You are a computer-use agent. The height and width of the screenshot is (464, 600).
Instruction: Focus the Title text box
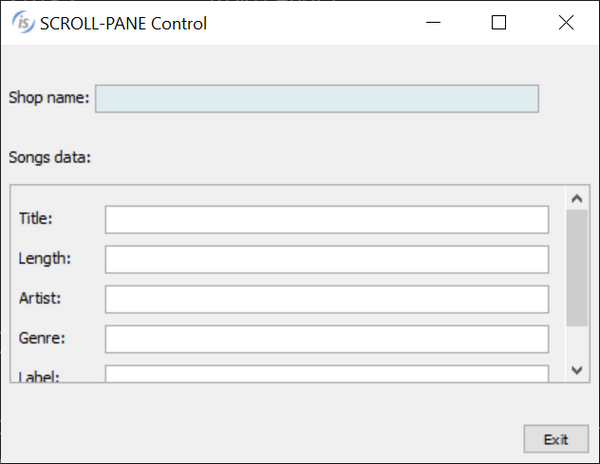point(327,219)
